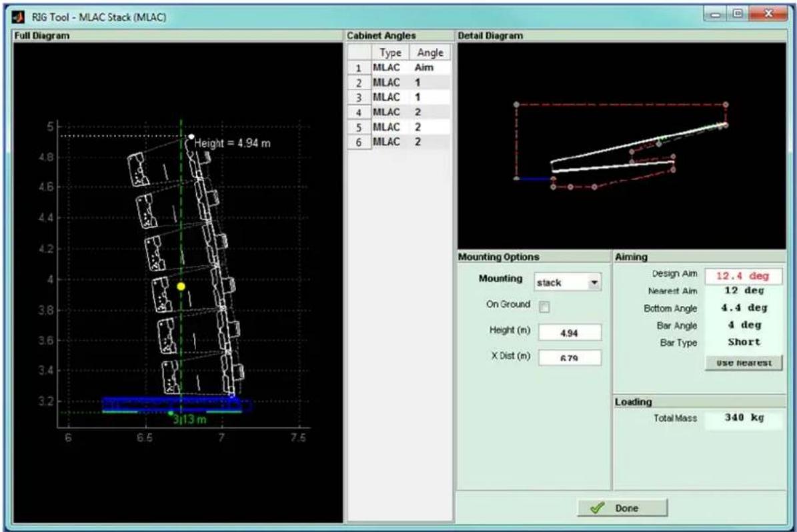Click the Angle column header

point(431,53)
